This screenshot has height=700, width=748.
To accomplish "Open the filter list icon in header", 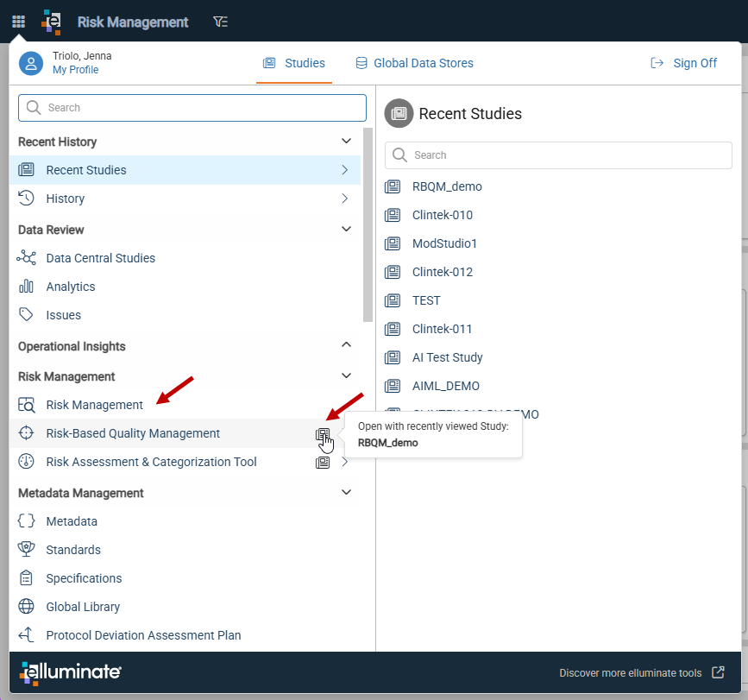I will (220, 22).
